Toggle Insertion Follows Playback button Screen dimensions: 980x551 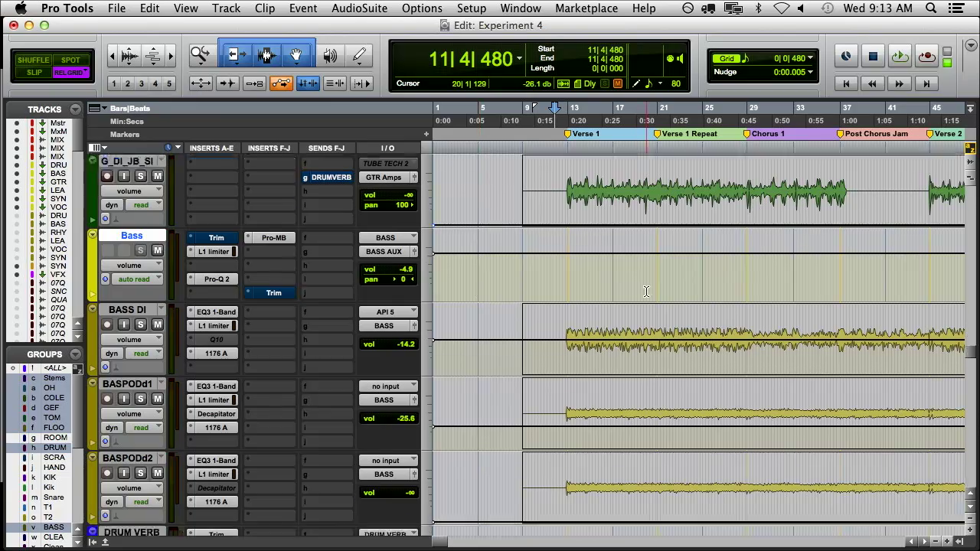(361, 83)
